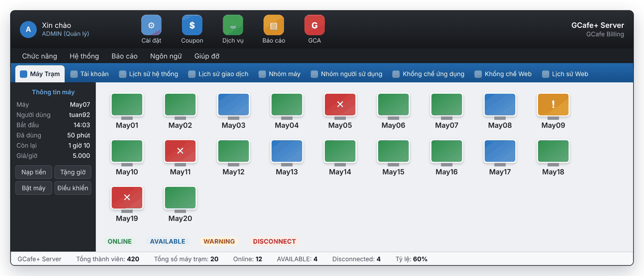Select workstation May18
Viewport: 644px width, 276px height.
coord(553,157)
